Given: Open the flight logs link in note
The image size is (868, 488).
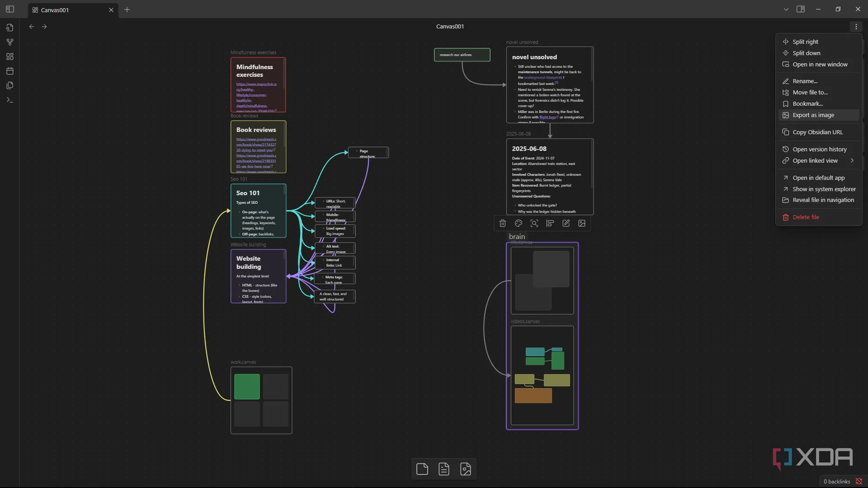Looking at the screenshot, I should tap(547, 117).
